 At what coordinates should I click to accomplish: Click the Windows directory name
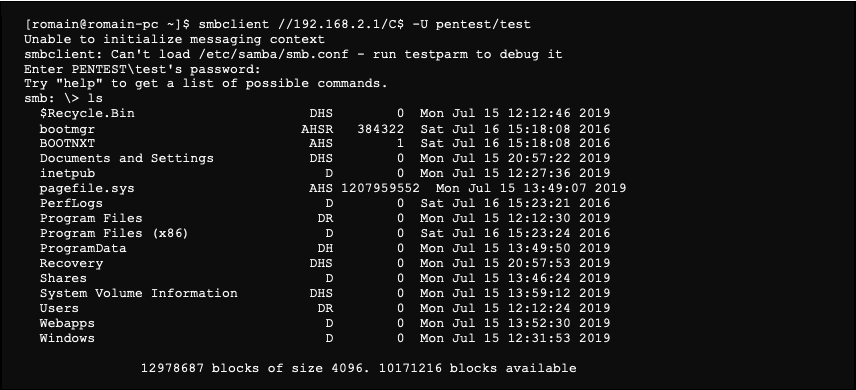coord(67,338)
